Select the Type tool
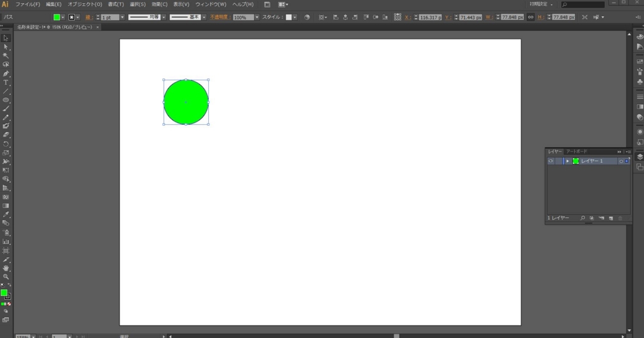 pos(6,82)
